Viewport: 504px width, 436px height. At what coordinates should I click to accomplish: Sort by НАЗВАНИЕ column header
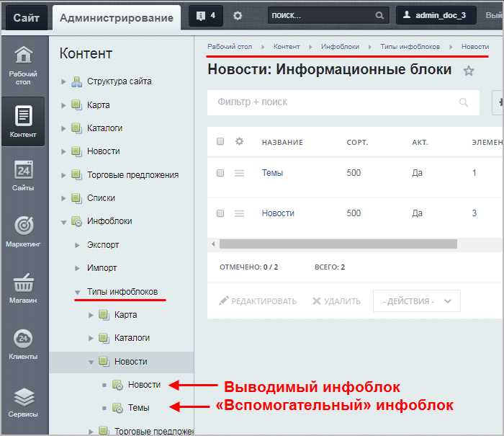[x=282, y=142]
